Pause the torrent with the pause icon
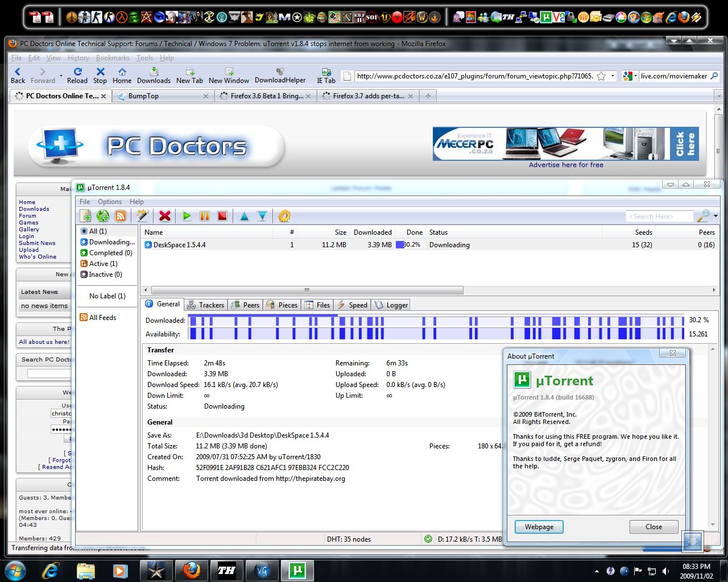The height and width of the screenshot is (582, 728). tap(205, 216)
